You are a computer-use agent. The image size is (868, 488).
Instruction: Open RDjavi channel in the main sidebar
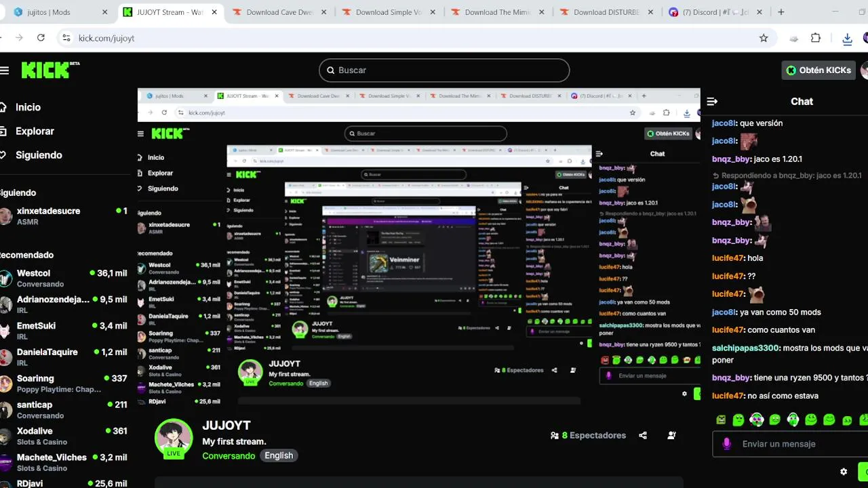click(65, 483)
